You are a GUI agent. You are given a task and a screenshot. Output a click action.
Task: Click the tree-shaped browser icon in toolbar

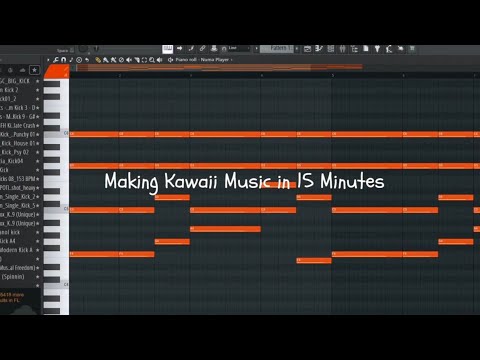point(354,49)
